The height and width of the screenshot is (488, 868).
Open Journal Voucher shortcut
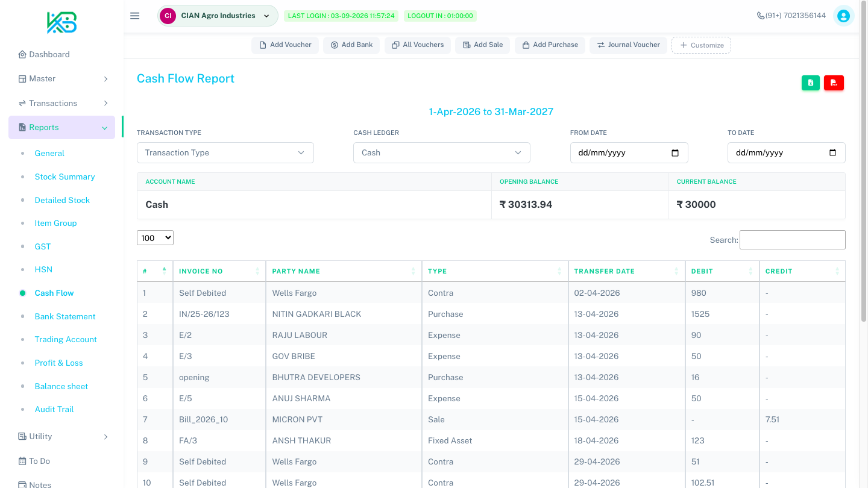point(629,45)
